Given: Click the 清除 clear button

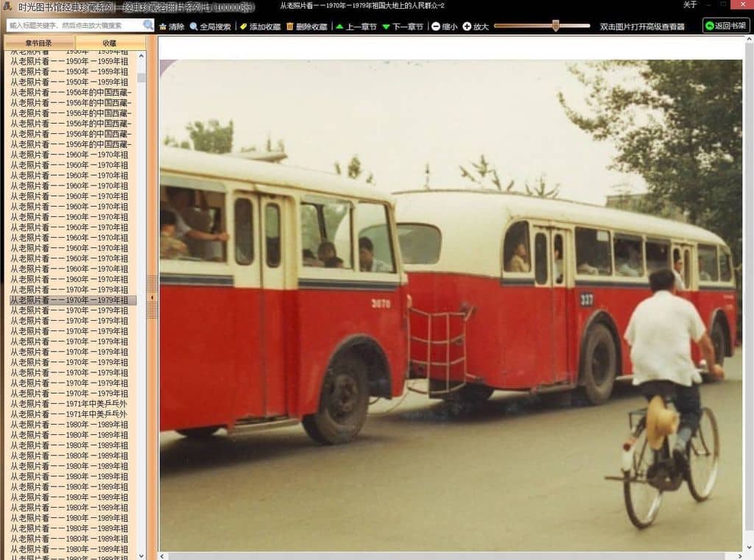Looking at the screenshot, I should coord(172,26).
